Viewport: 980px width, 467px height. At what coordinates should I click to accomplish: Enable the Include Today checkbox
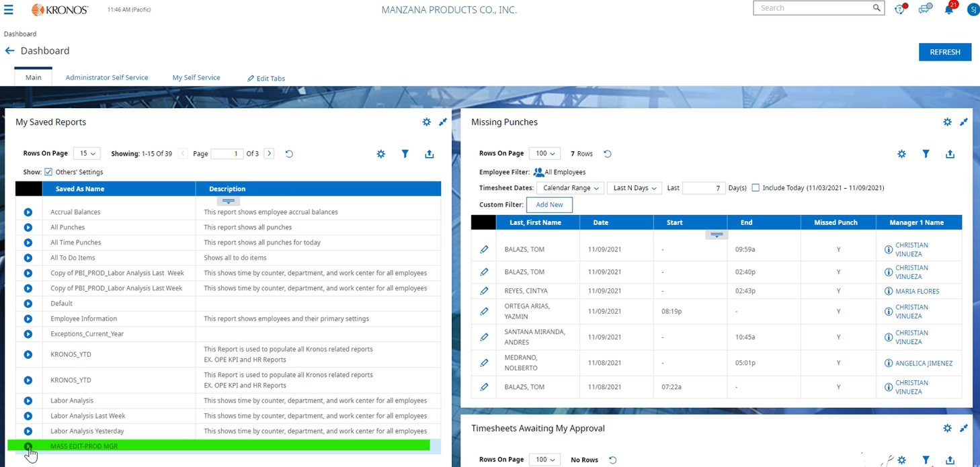pos(756,188)
